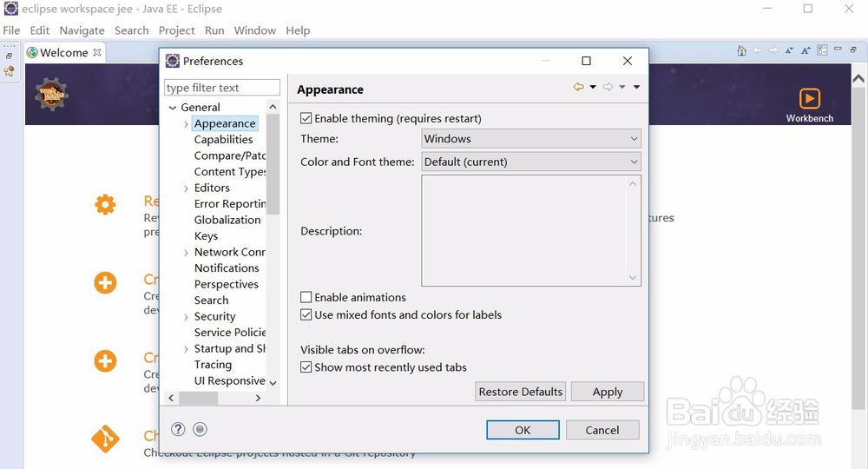The height and width of the screenshot is (469, 868).
Task: Open the Run menu
Action: point(214,30)
